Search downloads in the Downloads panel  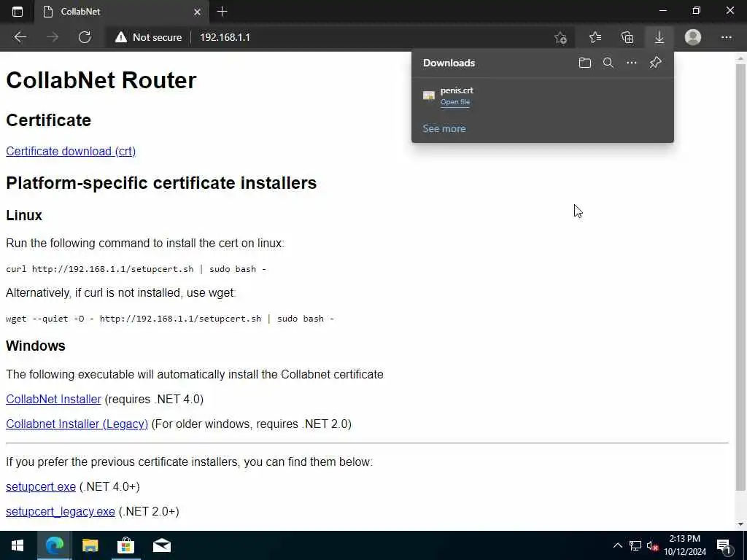point(608,63)
